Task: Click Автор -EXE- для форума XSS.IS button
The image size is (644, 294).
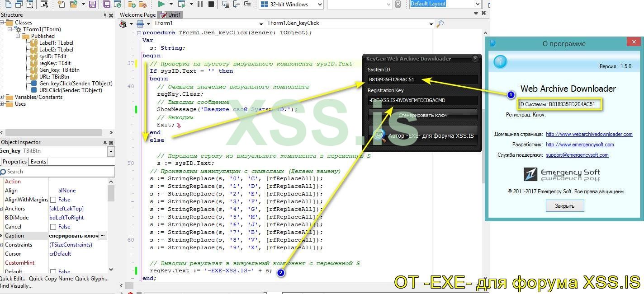Action: [422, 135]
